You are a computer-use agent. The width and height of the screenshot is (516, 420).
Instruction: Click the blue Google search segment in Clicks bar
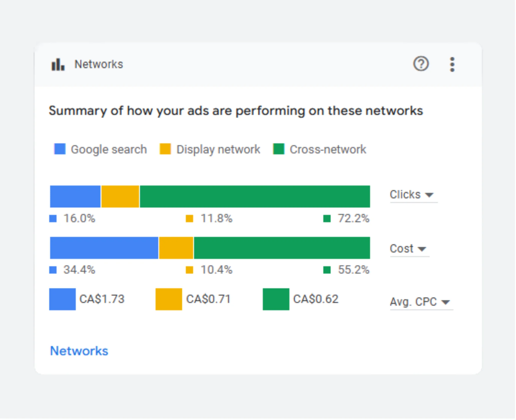pyautogui.click(x=75, y=197)
